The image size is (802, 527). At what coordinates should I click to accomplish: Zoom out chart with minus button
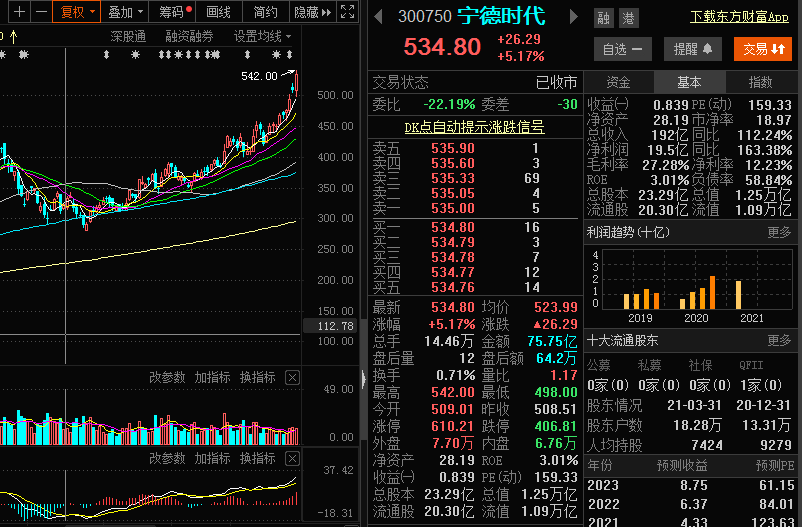[x=41, y=11]
